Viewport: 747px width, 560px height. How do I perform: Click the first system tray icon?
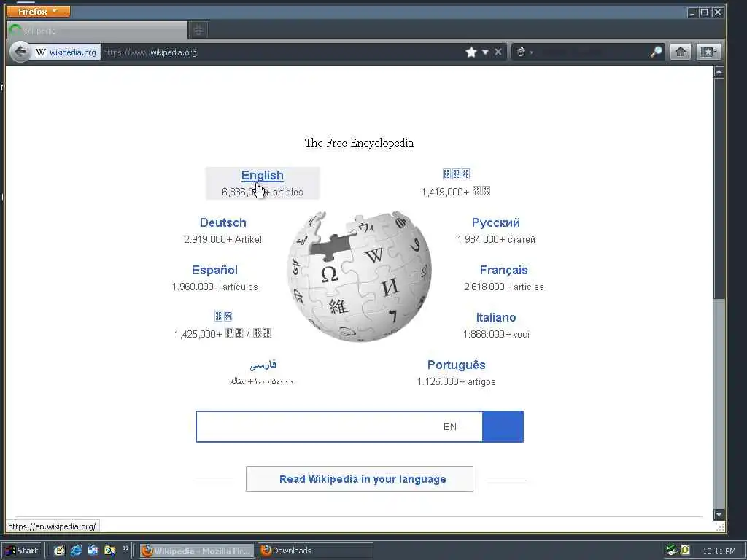coord(672,551)
